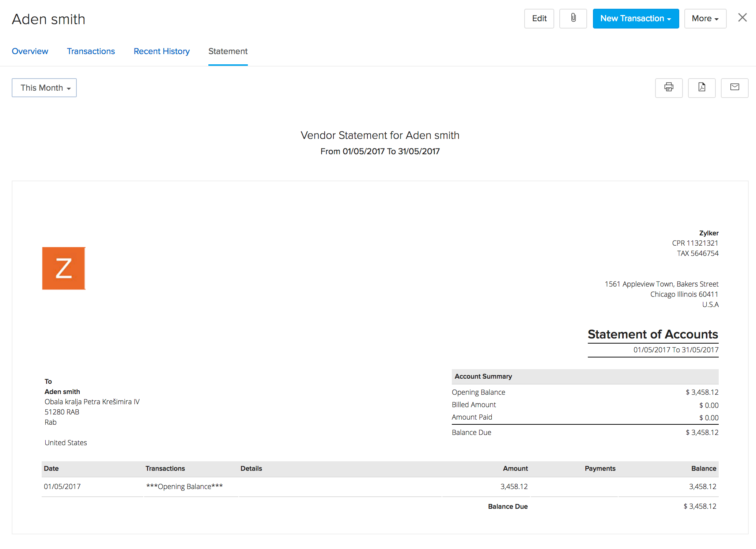
Task: Click the Opening Balance transaction row
Action: coord(184,486)
